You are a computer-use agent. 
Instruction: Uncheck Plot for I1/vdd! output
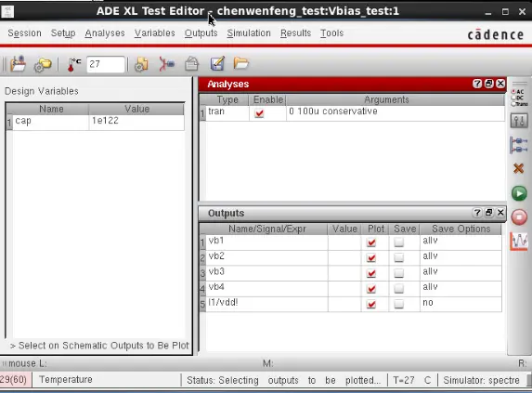click(x=371, y=304)
